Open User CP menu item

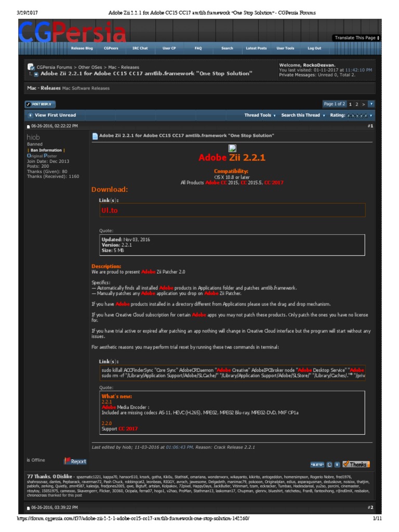coord(169,48)
